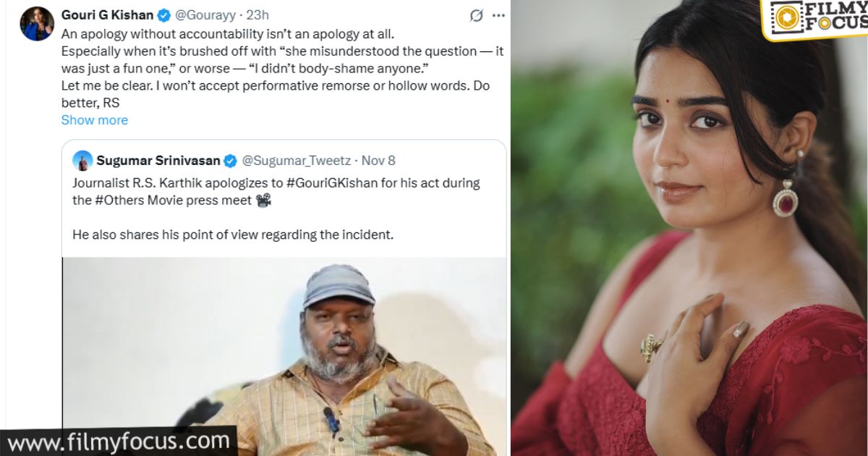Click the www.filmyfocus.com watermark
868x456 pixels.
(118, 440)
